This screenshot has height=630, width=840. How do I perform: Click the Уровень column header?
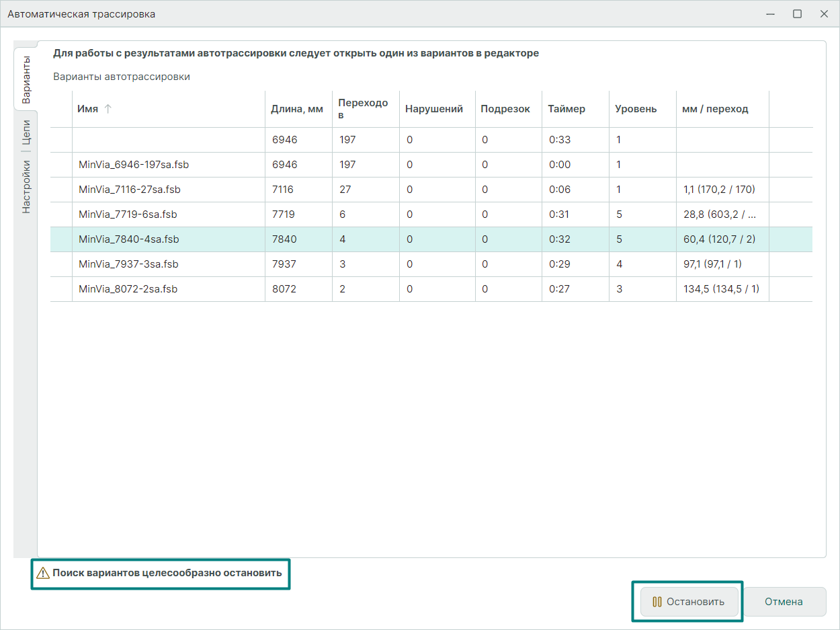pos(636,109)
